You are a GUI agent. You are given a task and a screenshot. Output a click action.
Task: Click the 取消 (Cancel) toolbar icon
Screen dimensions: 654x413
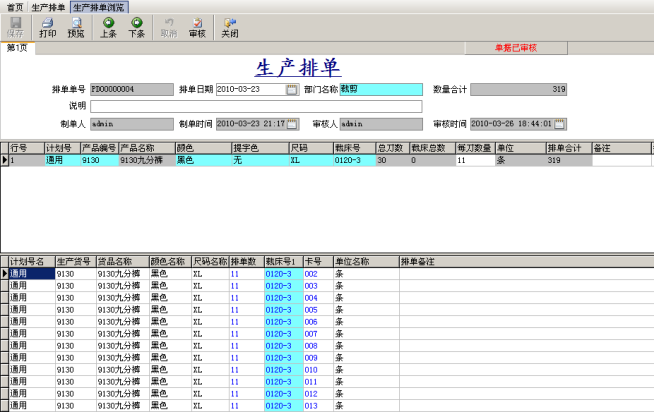(168, 27)
